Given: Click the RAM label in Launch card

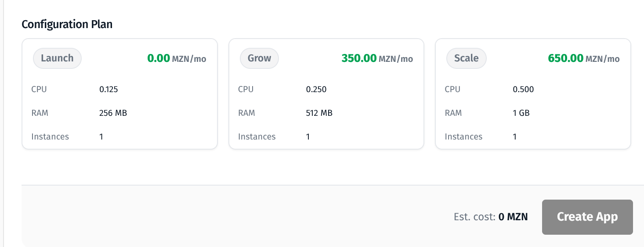Looking at the screenshot, I should coord(40,113).
